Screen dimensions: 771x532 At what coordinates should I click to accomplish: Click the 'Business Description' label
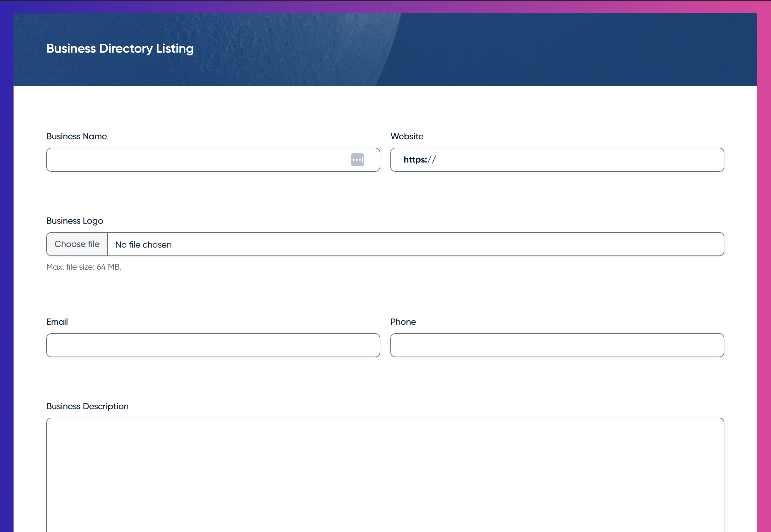[x=87, y=406]
